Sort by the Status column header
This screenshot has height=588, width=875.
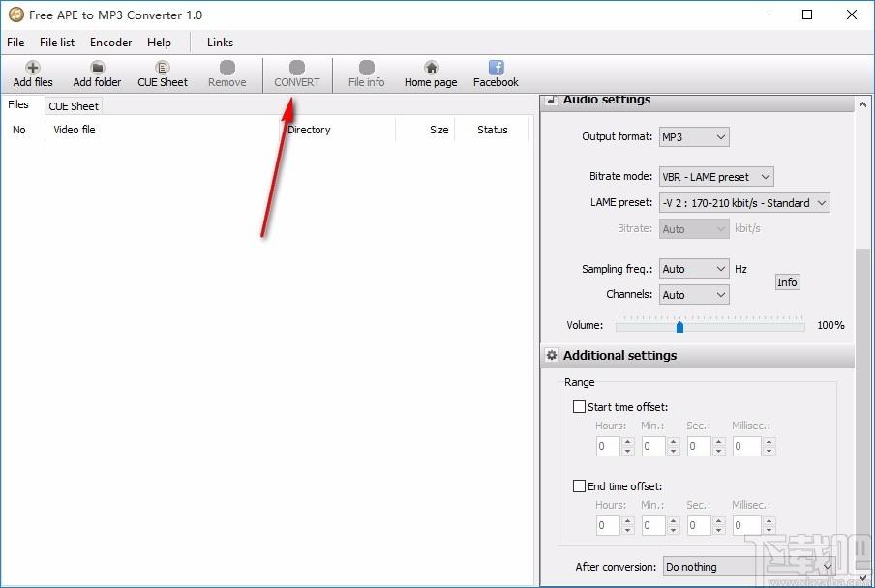(x=492, y=130)
